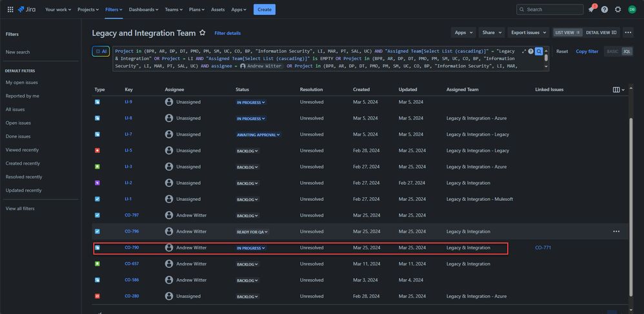The height and width of the screenshot is (314, 644).
Task: Click the top search field
Action: (x=550, y=10)
